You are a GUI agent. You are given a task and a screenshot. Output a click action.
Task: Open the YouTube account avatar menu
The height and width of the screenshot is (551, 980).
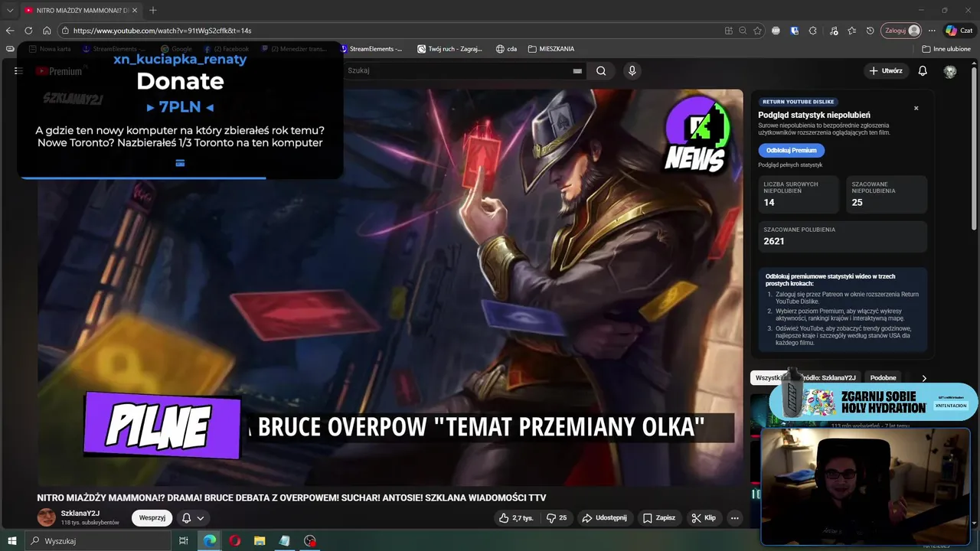950,71
